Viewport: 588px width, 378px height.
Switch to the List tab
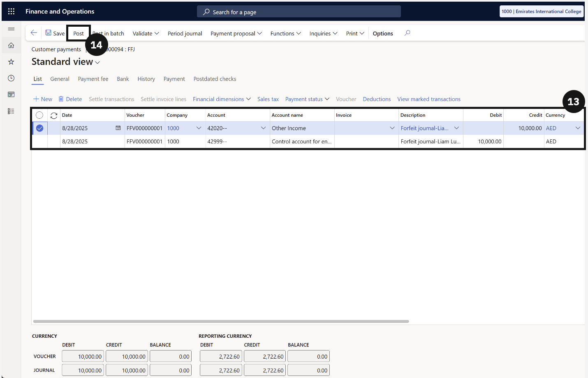click(x=37, y=79)
